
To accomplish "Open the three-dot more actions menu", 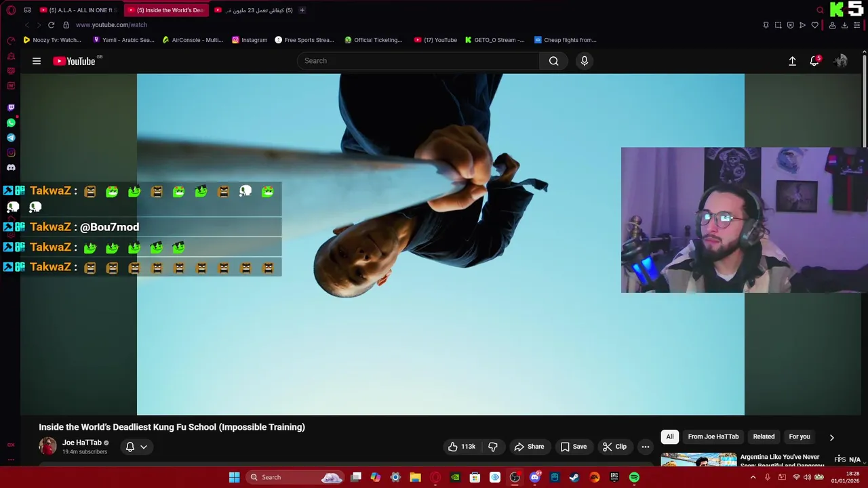I will (x=646, y=447).
